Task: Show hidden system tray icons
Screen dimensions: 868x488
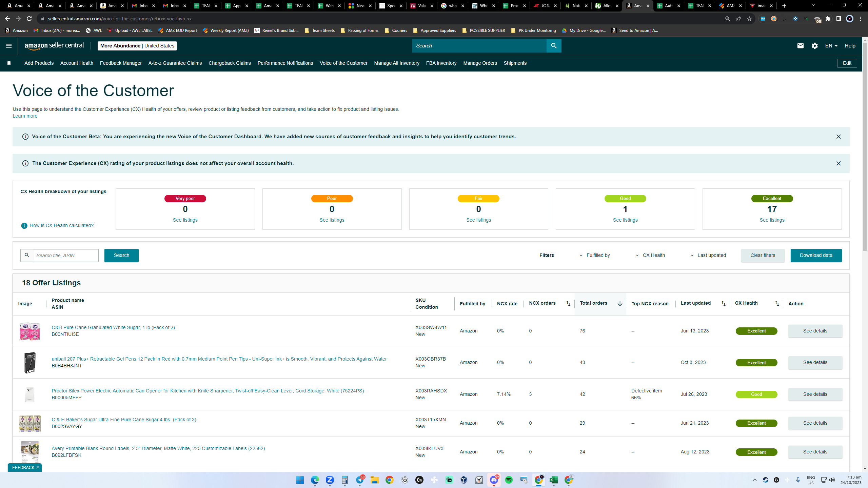Action: tap(755, 480)
